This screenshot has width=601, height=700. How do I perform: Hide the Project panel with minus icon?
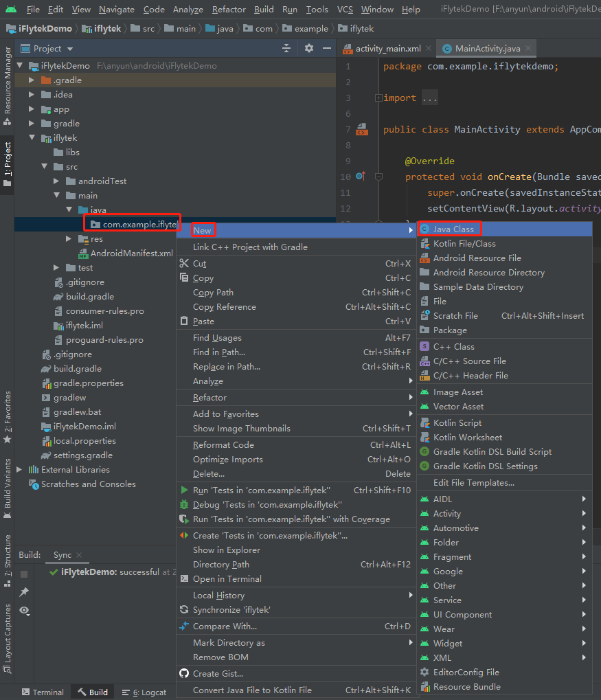327,48
